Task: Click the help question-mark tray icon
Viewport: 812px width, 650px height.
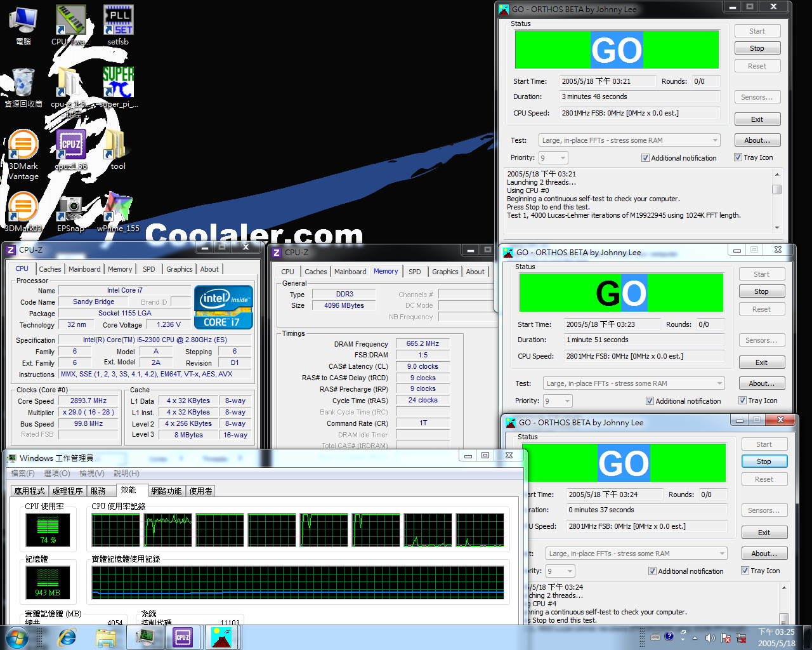Action: pos(669,636)
